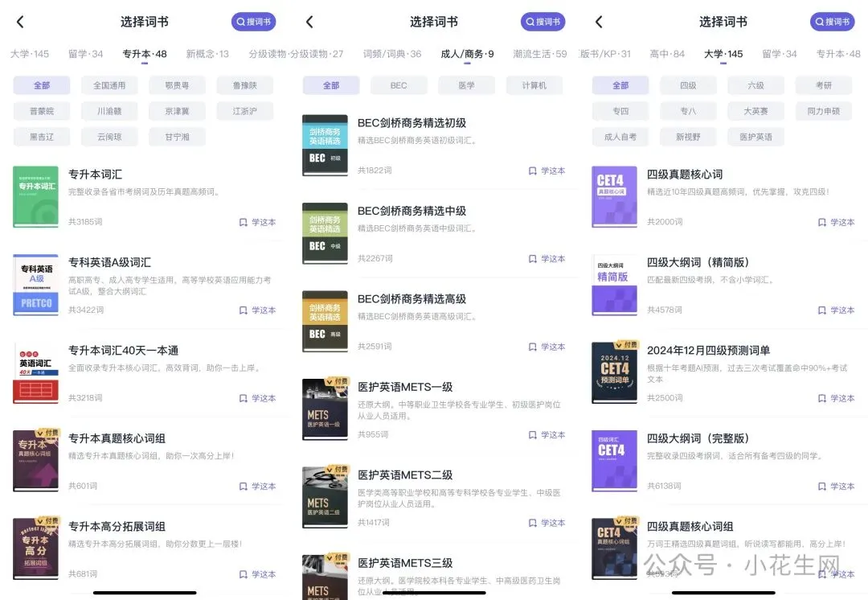868x600 pixels.
Task: Bookmark 学这本 for 专升本词汇
Action: point(257,222)
